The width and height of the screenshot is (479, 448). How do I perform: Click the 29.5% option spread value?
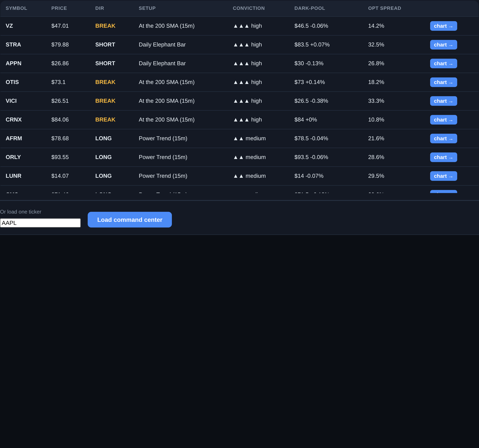(376, 176)
